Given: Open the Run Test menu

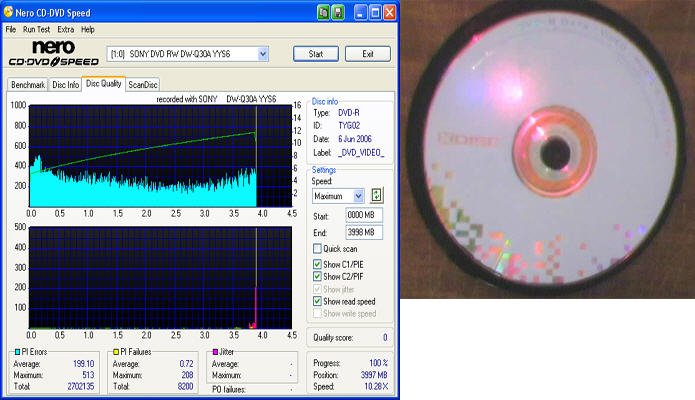Looking at the screenshot, I should point(36,29).
